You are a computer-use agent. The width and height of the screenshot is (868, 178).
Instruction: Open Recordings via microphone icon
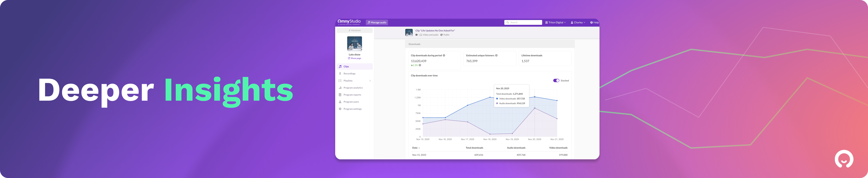(340, 74)
